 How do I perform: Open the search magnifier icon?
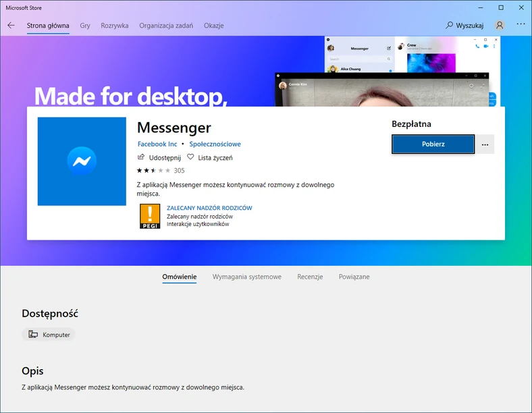[x=449, y=25]
